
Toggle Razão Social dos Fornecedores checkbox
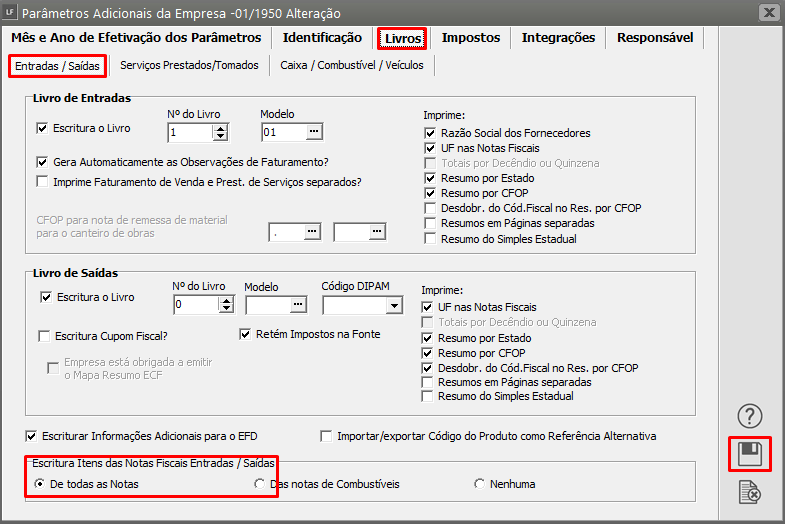(x=430, y=133)
